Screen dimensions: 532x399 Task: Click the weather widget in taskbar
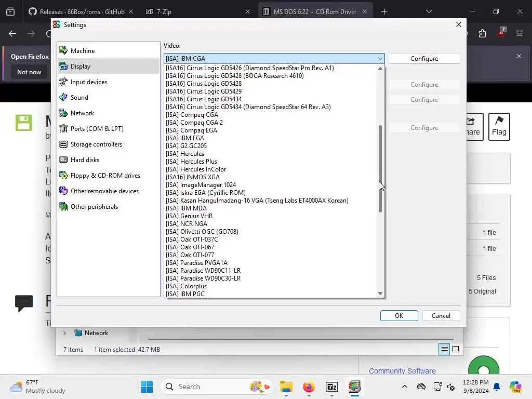pos(38,387)
